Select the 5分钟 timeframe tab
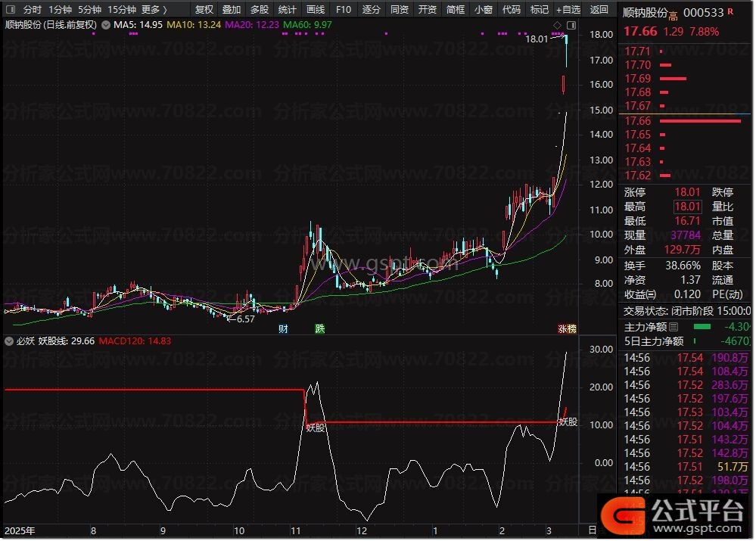Viewport: 756px width, 541px height. coord(89,10)
